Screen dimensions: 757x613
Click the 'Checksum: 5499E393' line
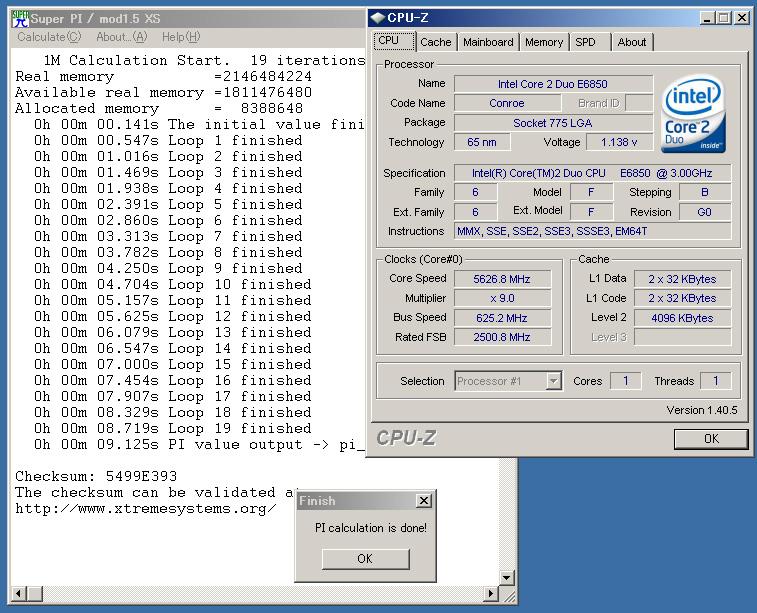[x=96, y=476]
